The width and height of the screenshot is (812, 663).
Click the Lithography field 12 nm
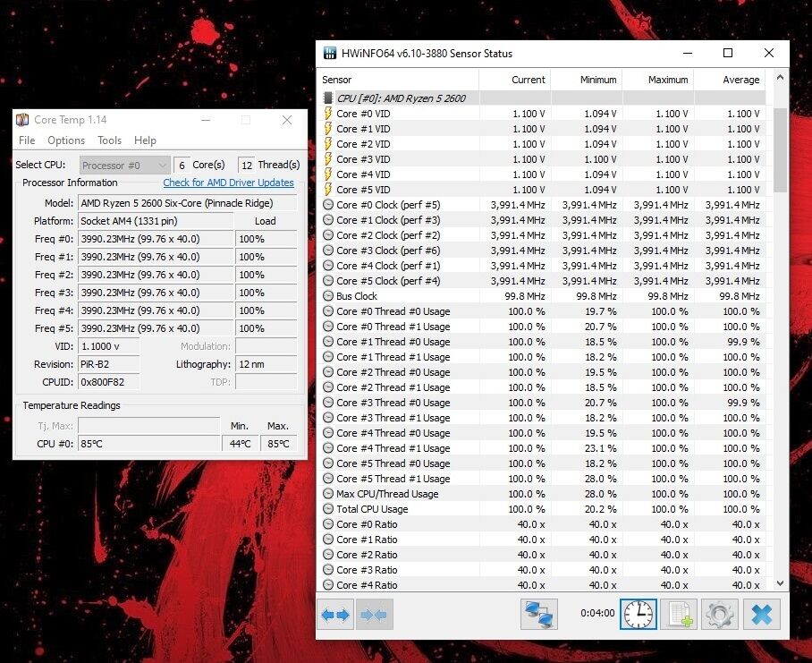click(x=266, y=364)
